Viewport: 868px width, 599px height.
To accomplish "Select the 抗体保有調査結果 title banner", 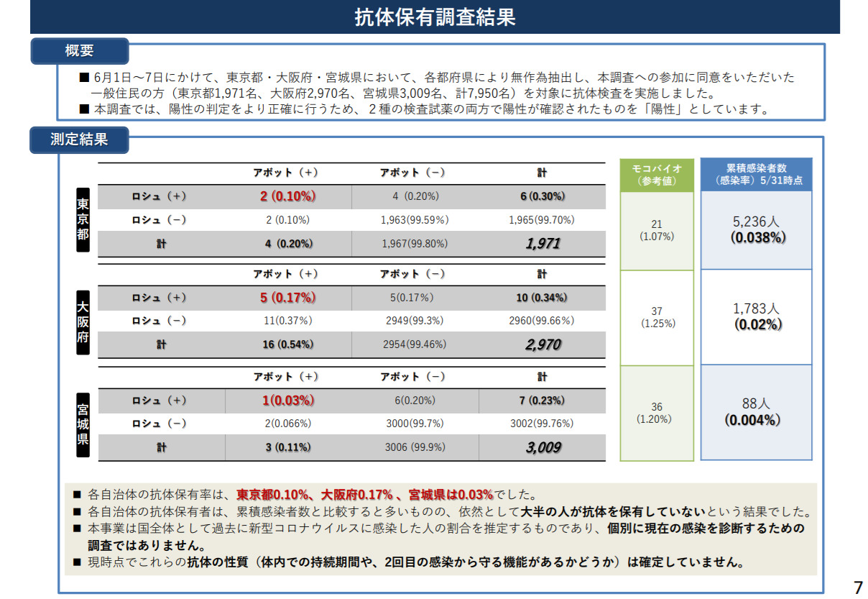I will (x=435, y=17).
